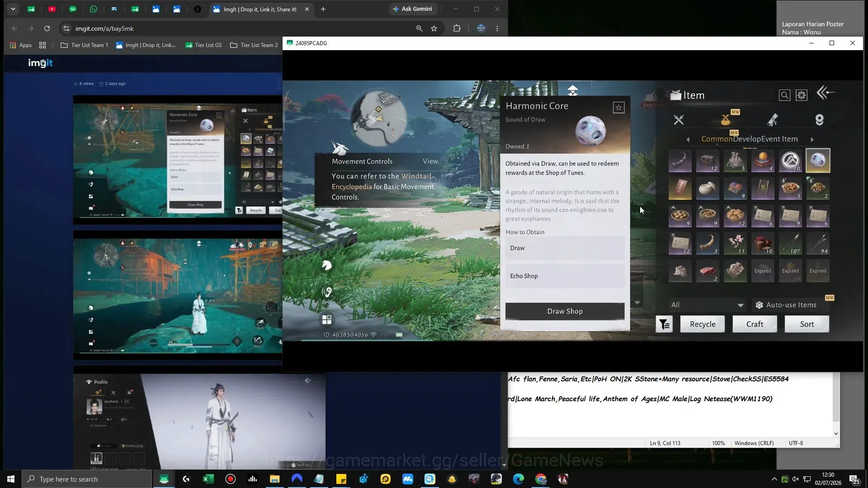Image resolution: width=868 pixels, height=488 pixels.
Task: Click the Profile screenshot thumbnail
Action: tap(199, 421)
